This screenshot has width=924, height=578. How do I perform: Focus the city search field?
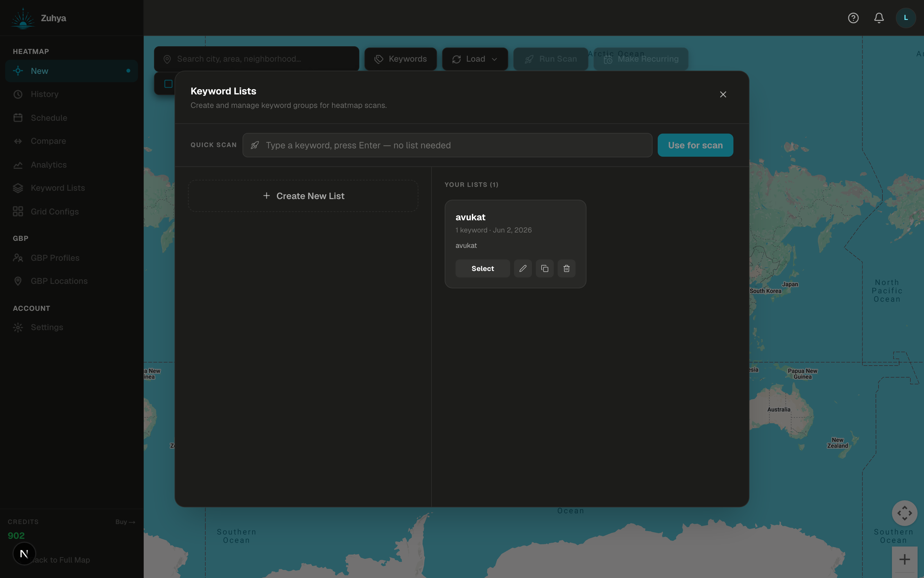(257, 59)
